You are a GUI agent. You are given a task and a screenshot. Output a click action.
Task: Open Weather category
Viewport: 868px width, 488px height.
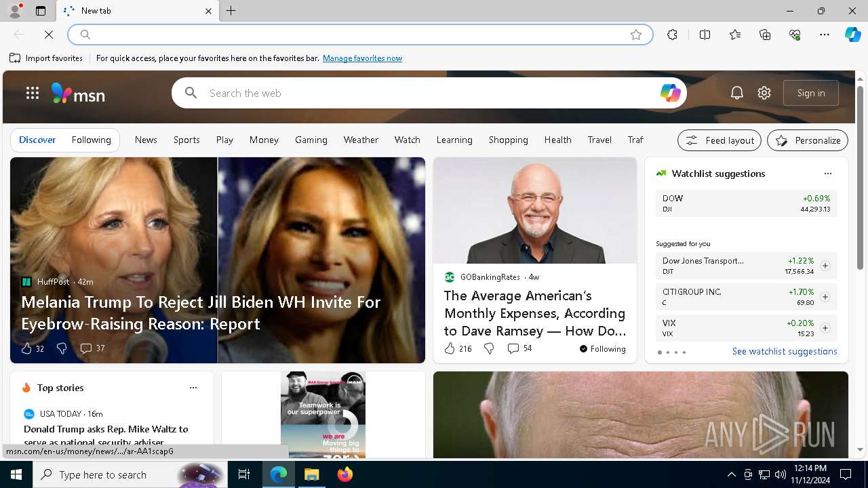point(361,140)
